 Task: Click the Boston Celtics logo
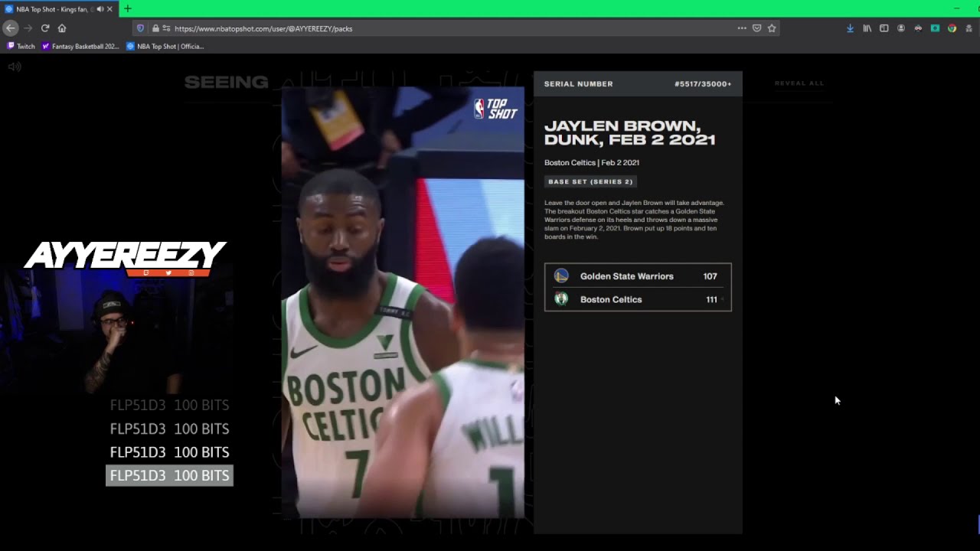[x=561, y=299]
